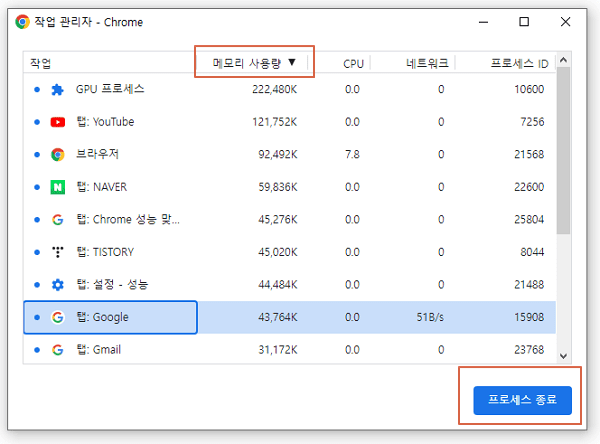The width and height of the screenshot is (600, 444).
Task: Sort by the 작업 column header
Action: pos(41,63)
